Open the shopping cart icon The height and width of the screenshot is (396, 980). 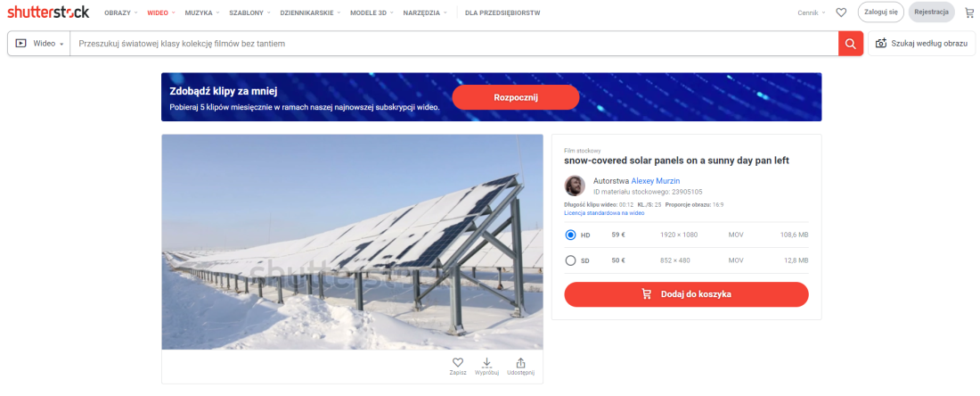click(x=969, y=12)
